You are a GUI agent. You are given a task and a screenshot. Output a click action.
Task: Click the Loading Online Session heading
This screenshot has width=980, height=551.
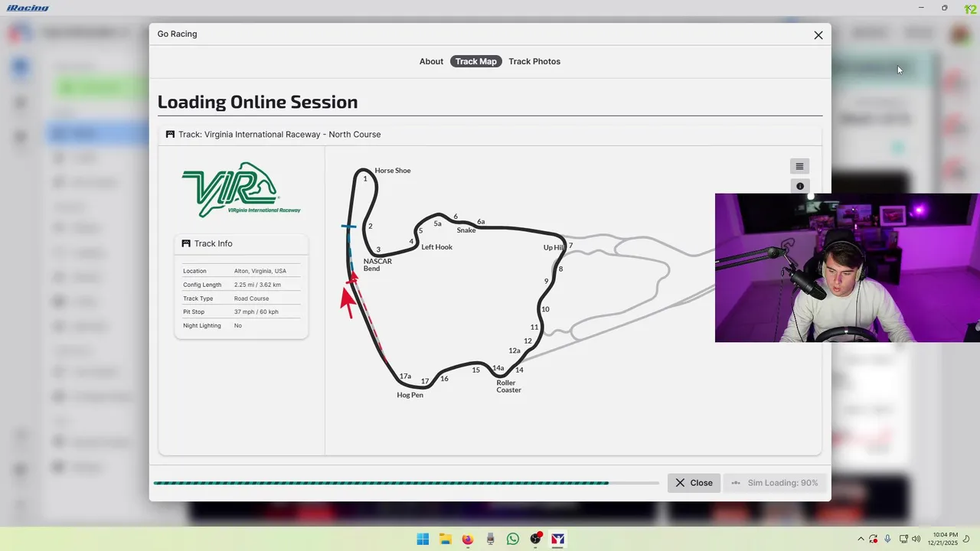click(x=257, y=102)
